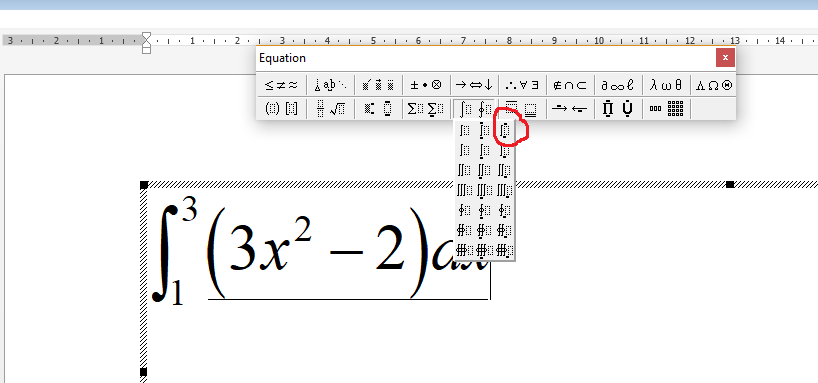818x383 pixels.
Task: Open the arrow symbols palette (→ ⇔ ↓)
Action: [474, 85]
